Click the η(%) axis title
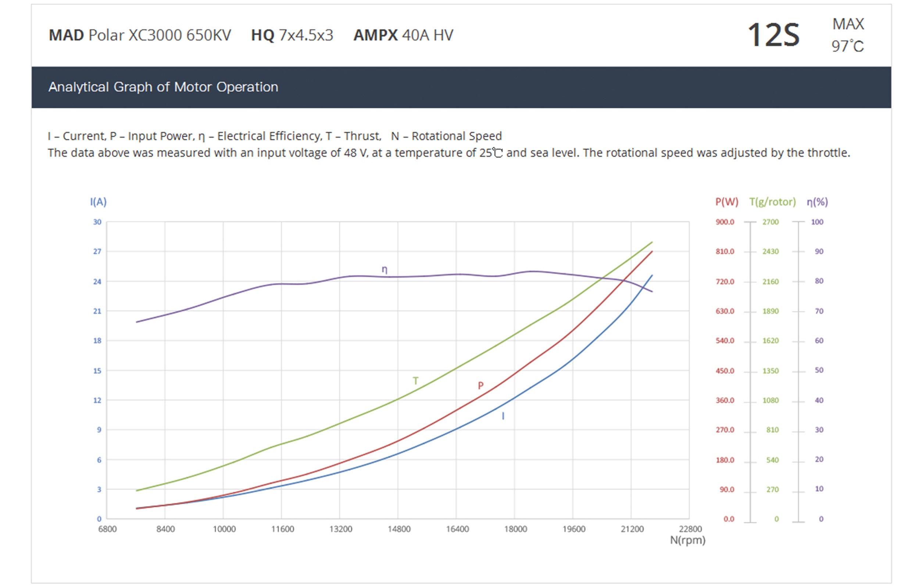 click(817, 202)
